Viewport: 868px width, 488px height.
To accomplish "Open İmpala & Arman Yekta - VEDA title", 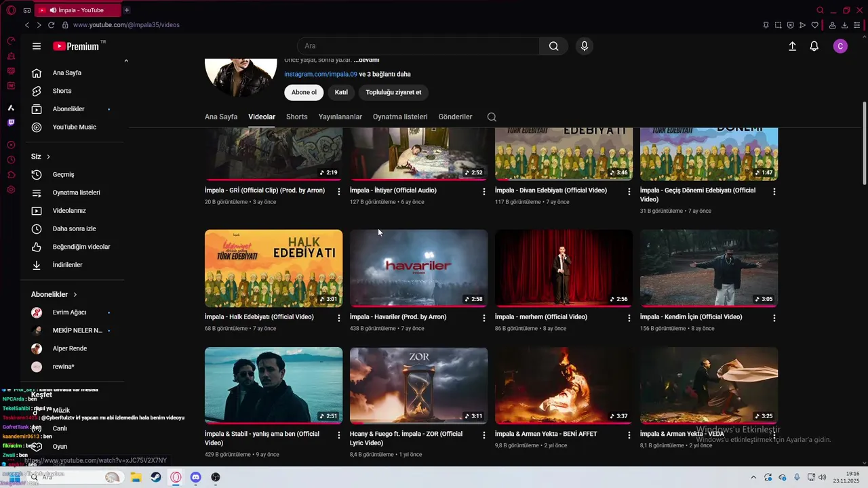I will pos(682,434).
